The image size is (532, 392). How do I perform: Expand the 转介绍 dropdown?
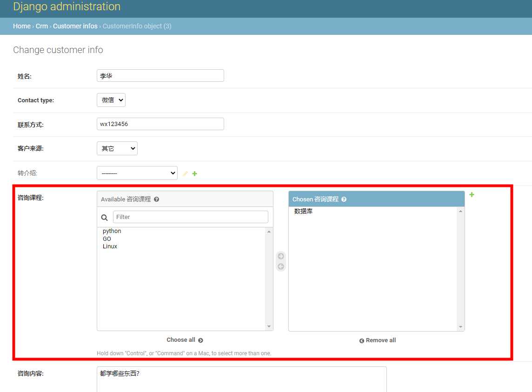pyautogui.click(x=137, y=173)
